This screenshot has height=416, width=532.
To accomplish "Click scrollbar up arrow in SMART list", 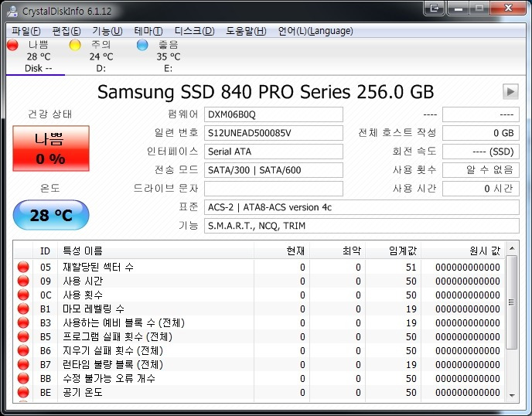I will (x=512, y=248).
